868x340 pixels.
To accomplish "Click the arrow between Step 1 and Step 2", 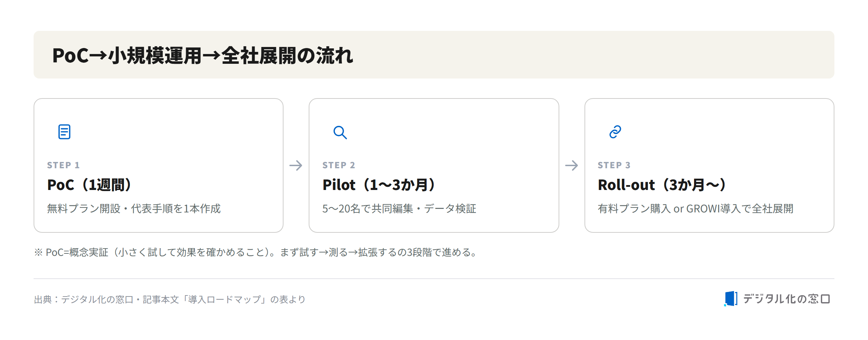I will (296, 165).
